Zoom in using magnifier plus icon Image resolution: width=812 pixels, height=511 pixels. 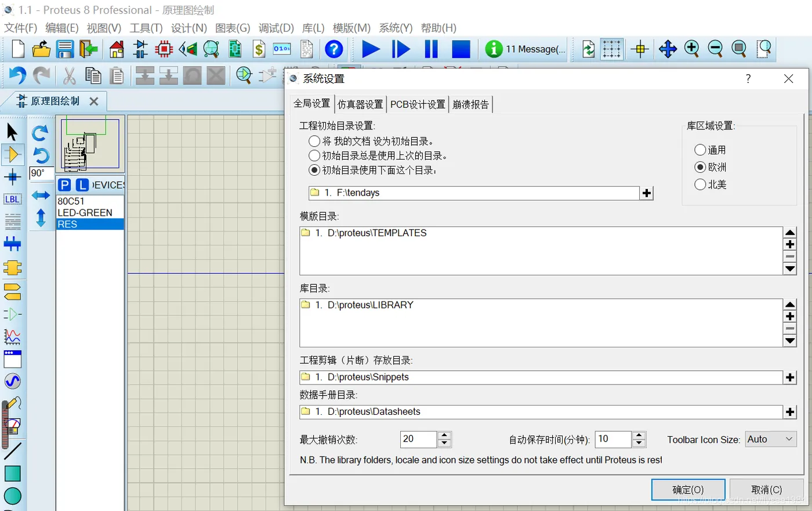[x=691, y=49]
